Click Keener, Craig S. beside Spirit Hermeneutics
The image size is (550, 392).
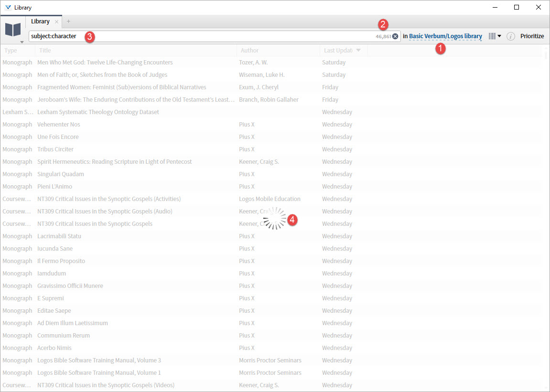click(x=259, y=162)
